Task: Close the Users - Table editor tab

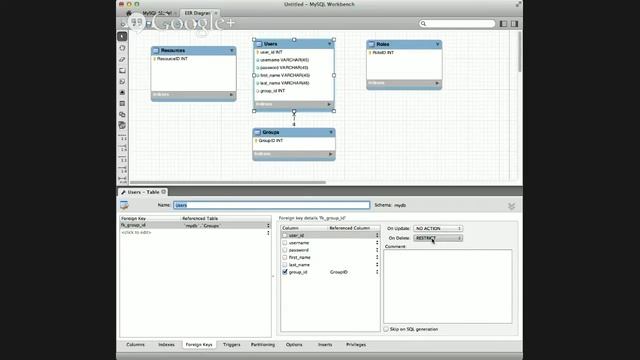Action: pos(164,191)
